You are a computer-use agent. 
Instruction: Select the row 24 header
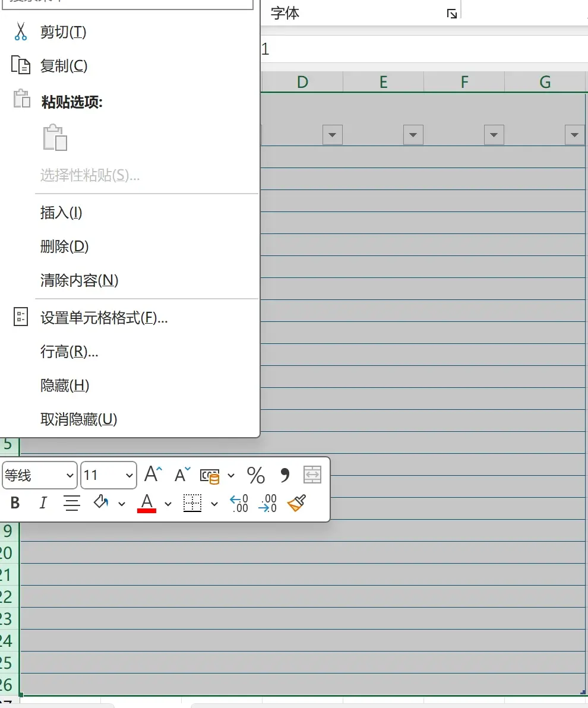coord(9,640)
